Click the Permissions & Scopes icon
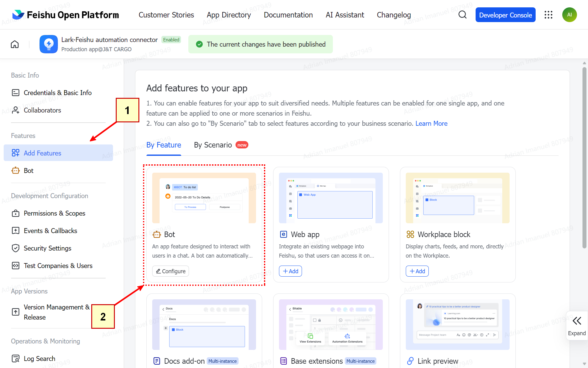 16,213
